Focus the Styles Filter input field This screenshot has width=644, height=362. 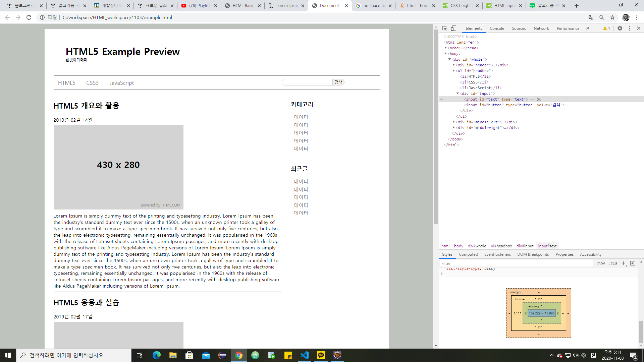click(517, 263)
